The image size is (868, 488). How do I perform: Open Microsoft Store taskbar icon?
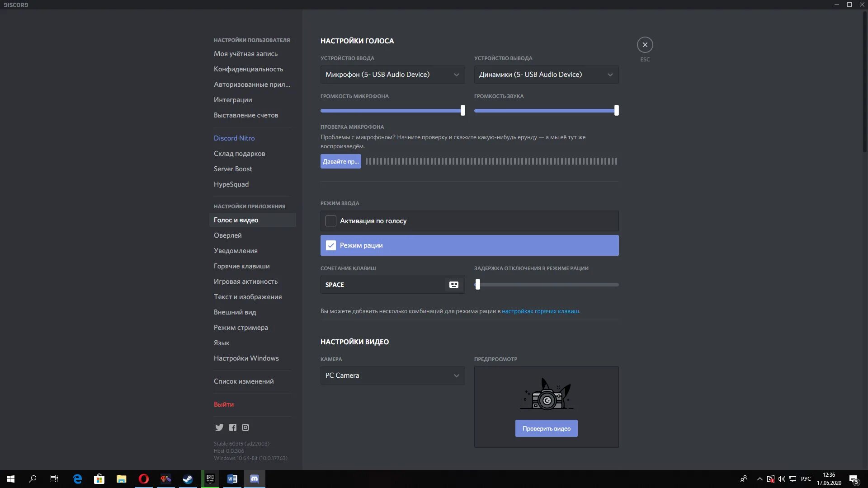pos(99,479)
